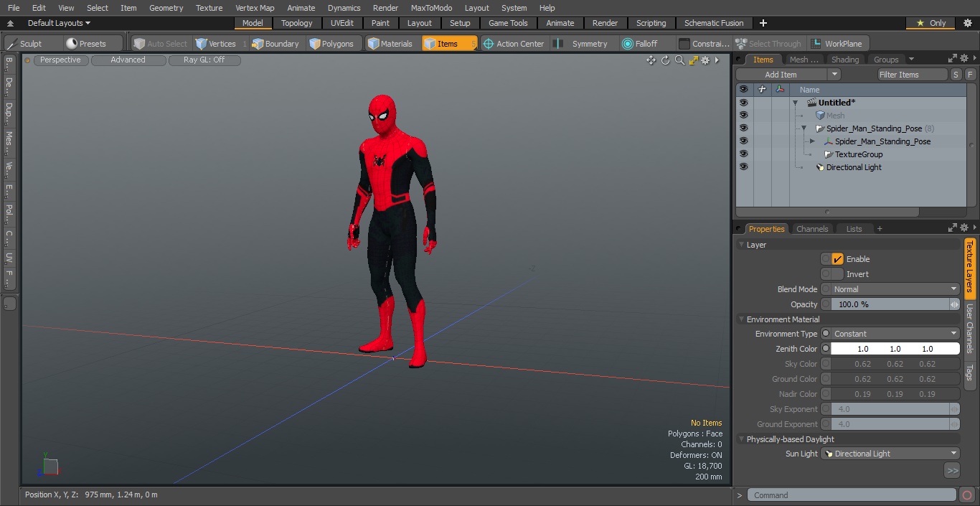Hide the Spider_Man_Standing_Pose (8) group
The width and height of the screenshot is (980, 506).
tap(743, 128)
